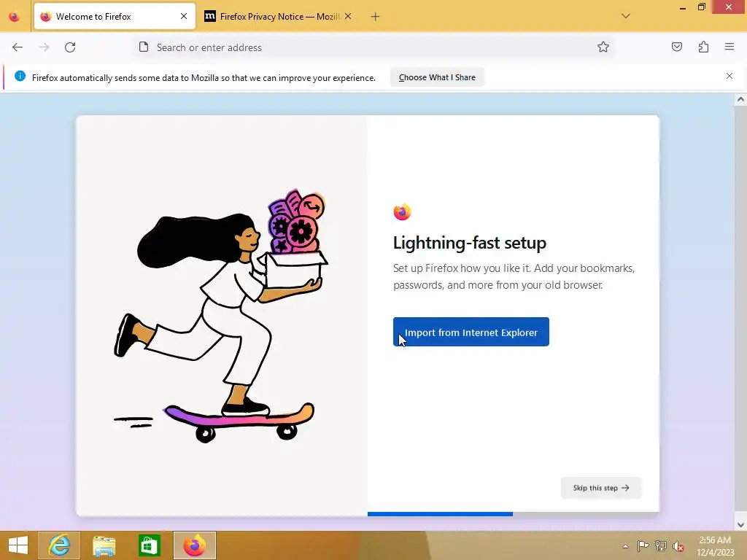Click the page identity icon in address bar
747x560 pixels.
pos(144,47)
